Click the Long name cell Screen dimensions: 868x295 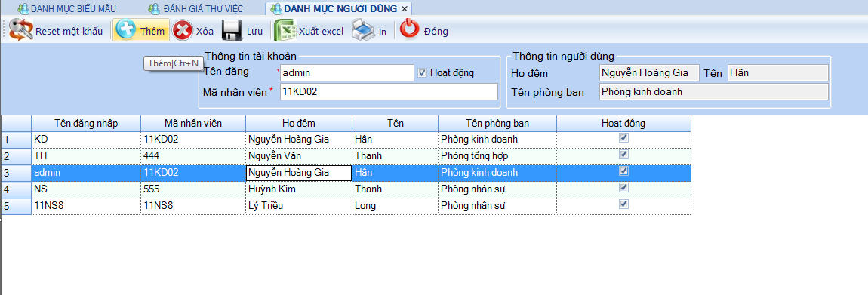396,206
